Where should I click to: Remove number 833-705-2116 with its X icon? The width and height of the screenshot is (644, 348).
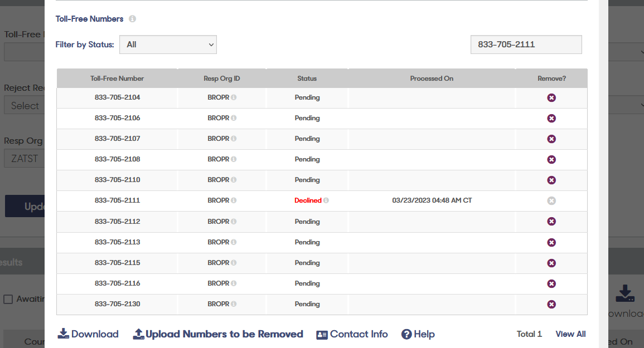551,283
